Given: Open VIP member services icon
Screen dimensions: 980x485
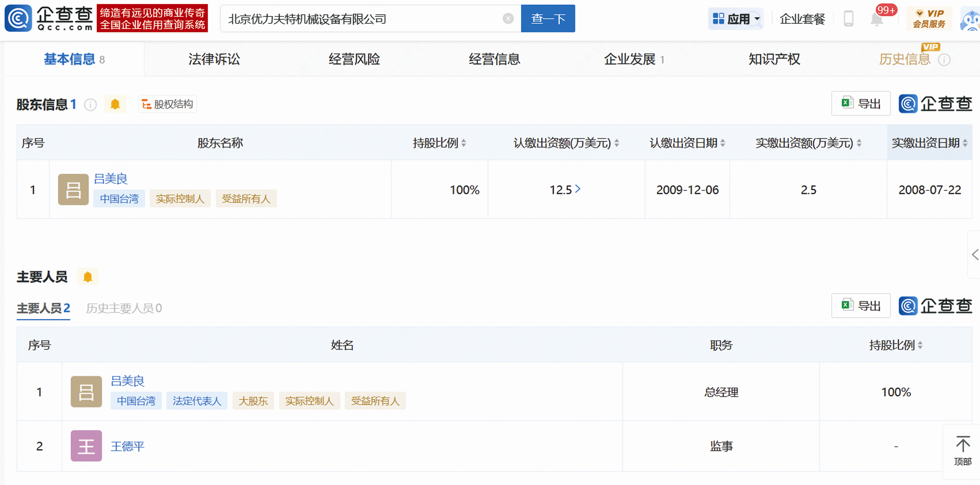Looking at the screenshot, I should pos(929,18).
